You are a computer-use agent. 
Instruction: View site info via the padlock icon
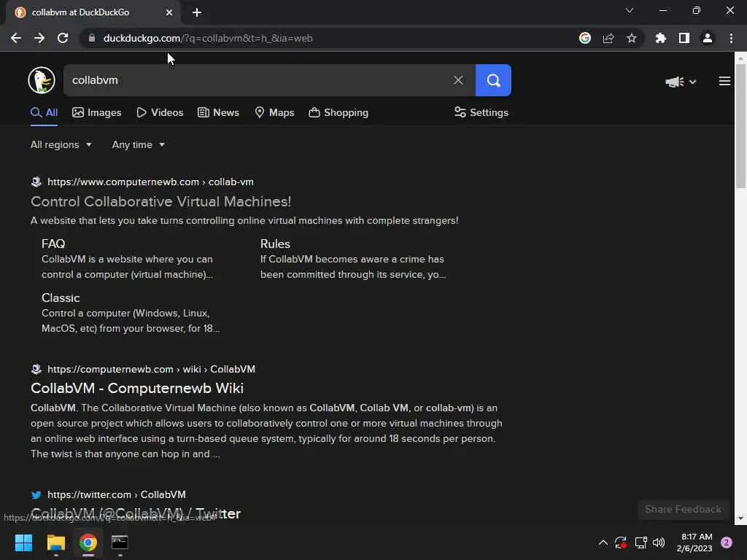92,38
